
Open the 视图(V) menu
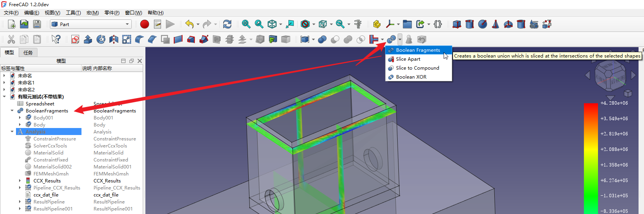[52, 13]
